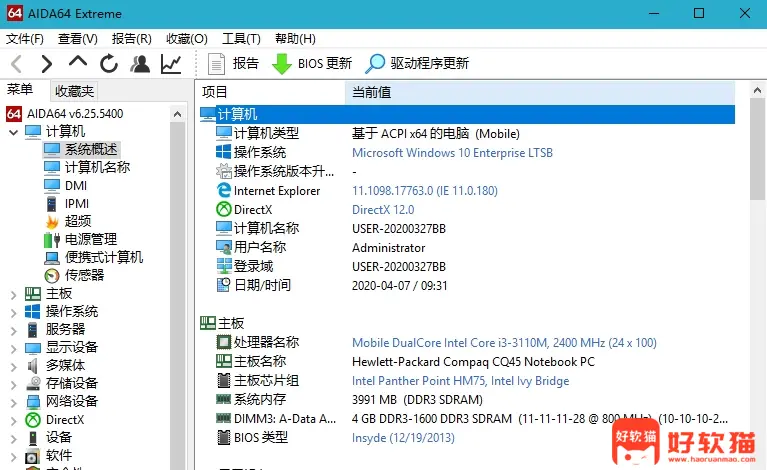
Task: Select IPMI in the tree
Action: point(77,203)
